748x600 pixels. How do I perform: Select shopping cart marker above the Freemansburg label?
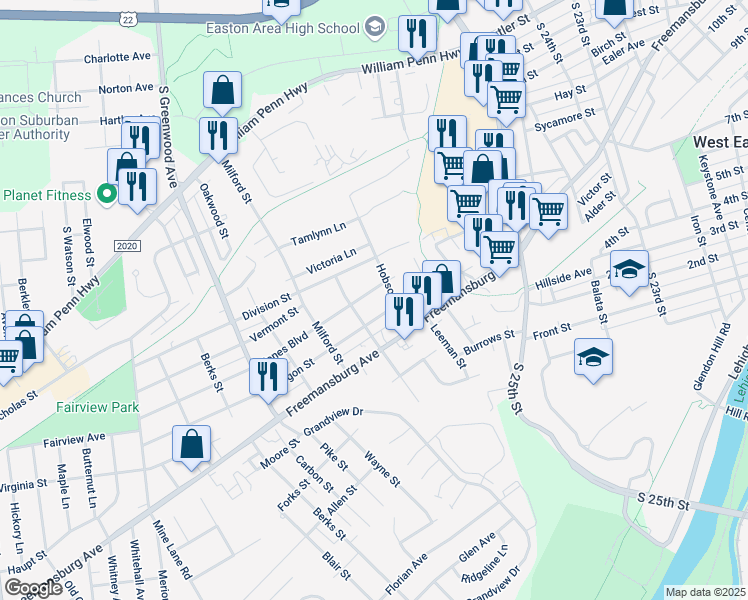point(499,253)
